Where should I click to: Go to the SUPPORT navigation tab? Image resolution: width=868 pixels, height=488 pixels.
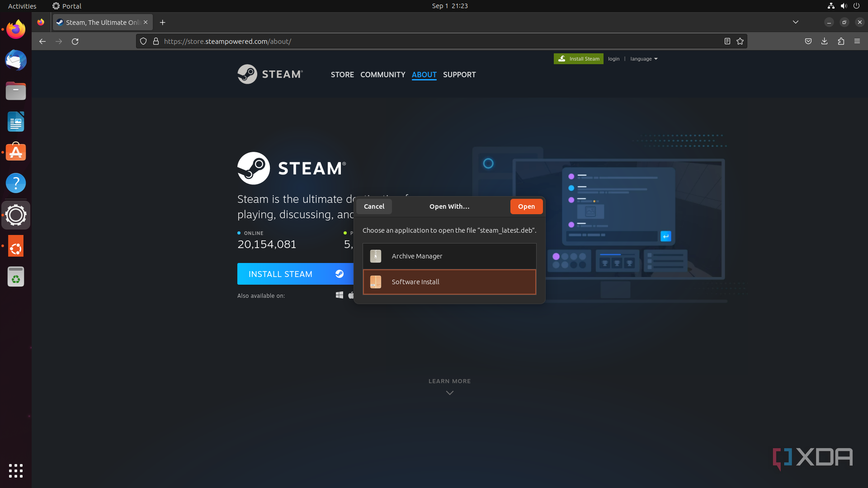(459, 75)
